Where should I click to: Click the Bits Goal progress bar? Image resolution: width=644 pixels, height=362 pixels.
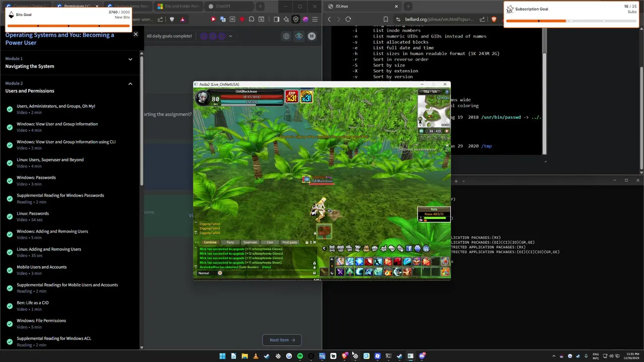click(68, 25)
